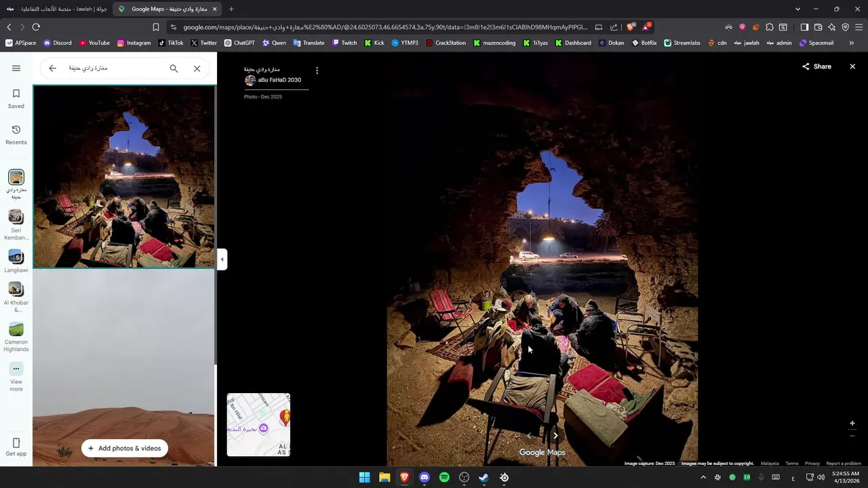Select the Langkawi recent place
This screenshot has width=868, height=488.
click(16, 261)
